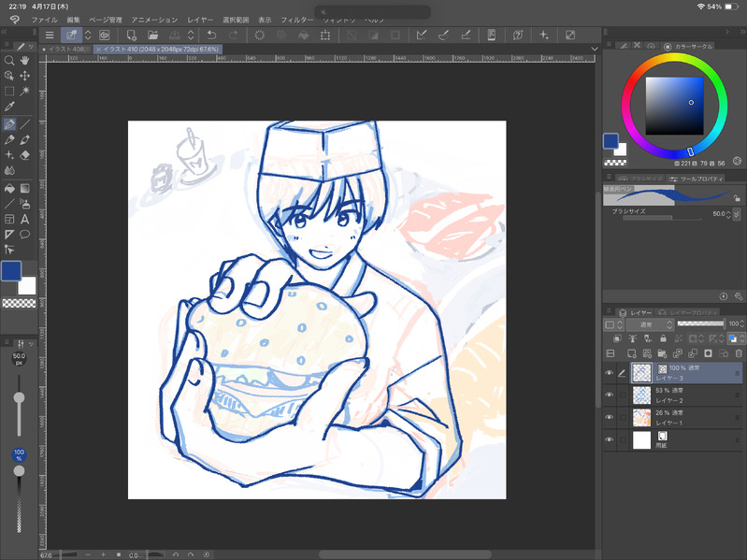Expand arrows beside Clip Studio open icon
747x560 pixels.
pos(88,36)
